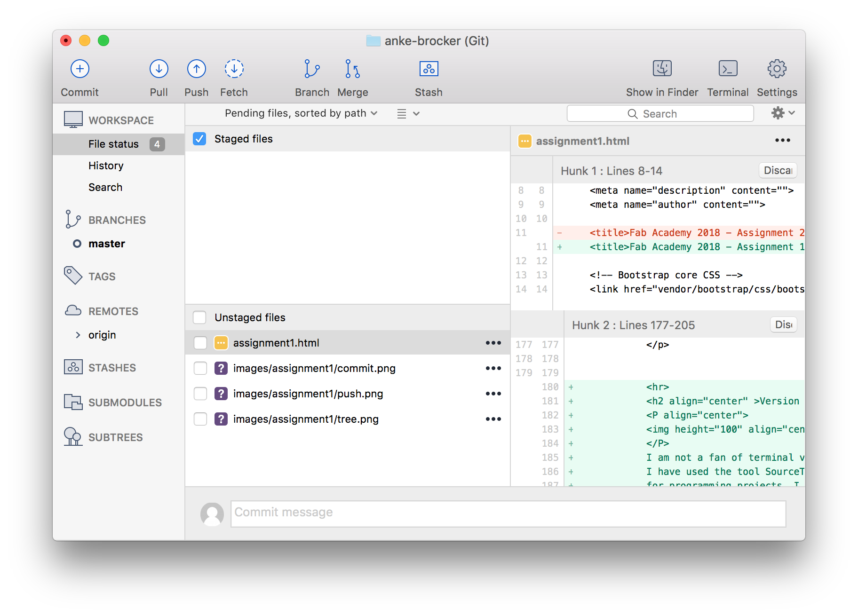Open more actions for commit.png row
This screenshot has width=858, height=616.
pyautogui.click(x=493, y=368)
